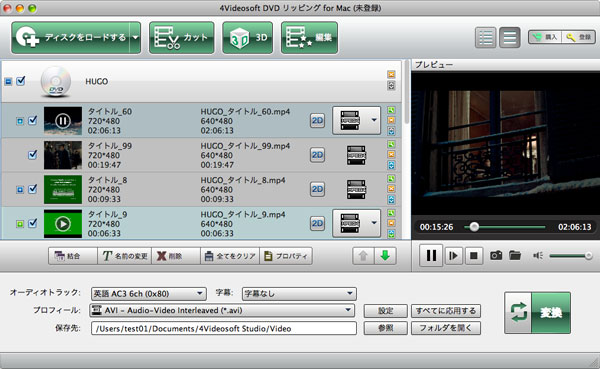Click the タイトル_99 video thumbnail
The width and height of the screenshot is (600, 369).
point(63,155)
